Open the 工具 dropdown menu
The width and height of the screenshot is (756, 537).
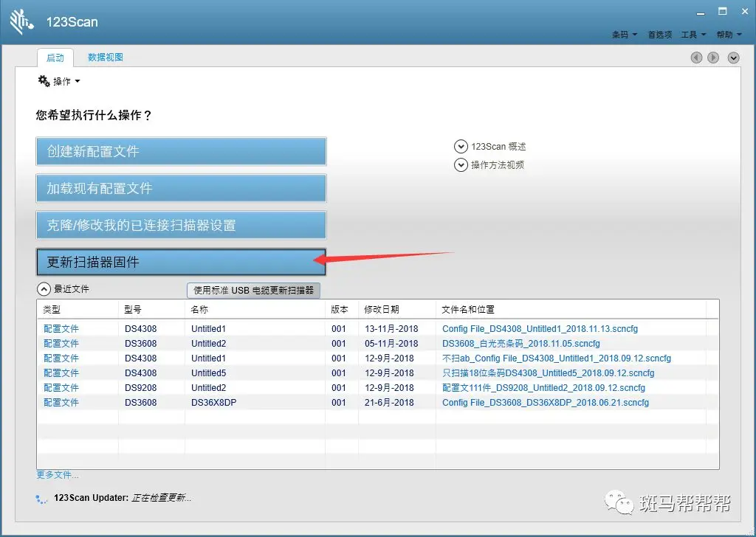click(x=693, y=35)
